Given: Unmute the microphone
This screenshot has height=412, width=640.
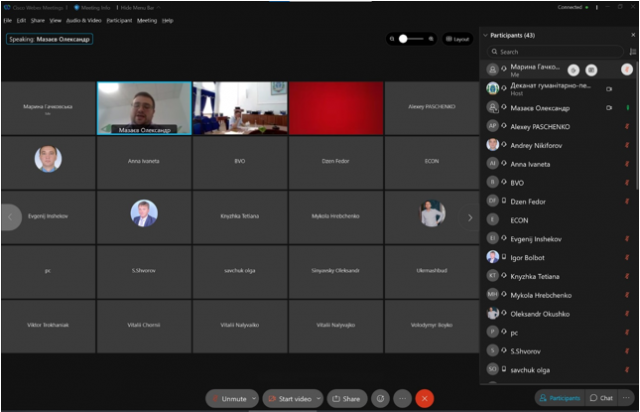Looking at the screenshot, I should coord(229,399).
